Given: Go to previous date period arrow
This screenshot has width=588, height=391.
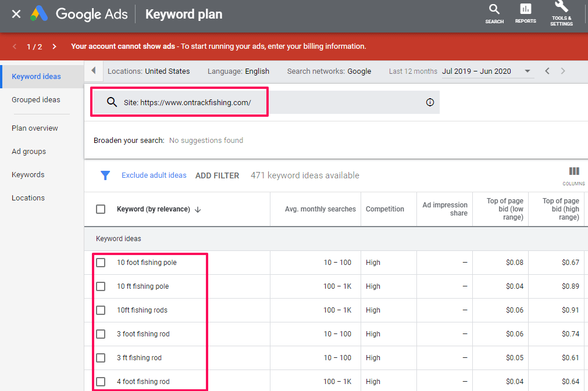Looking at the screenshot, I should (547, 71).
